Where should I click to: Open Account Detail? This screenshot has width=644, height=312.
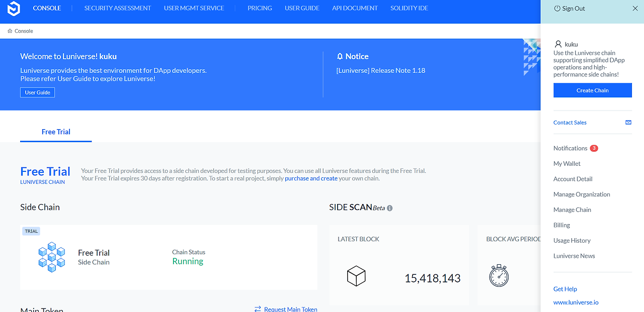(x=573, y=179)
